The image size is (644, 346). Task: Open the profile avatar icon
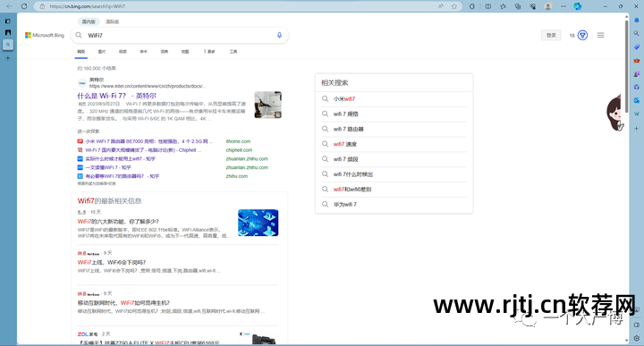pyautogui.click(x=548, y=6)
